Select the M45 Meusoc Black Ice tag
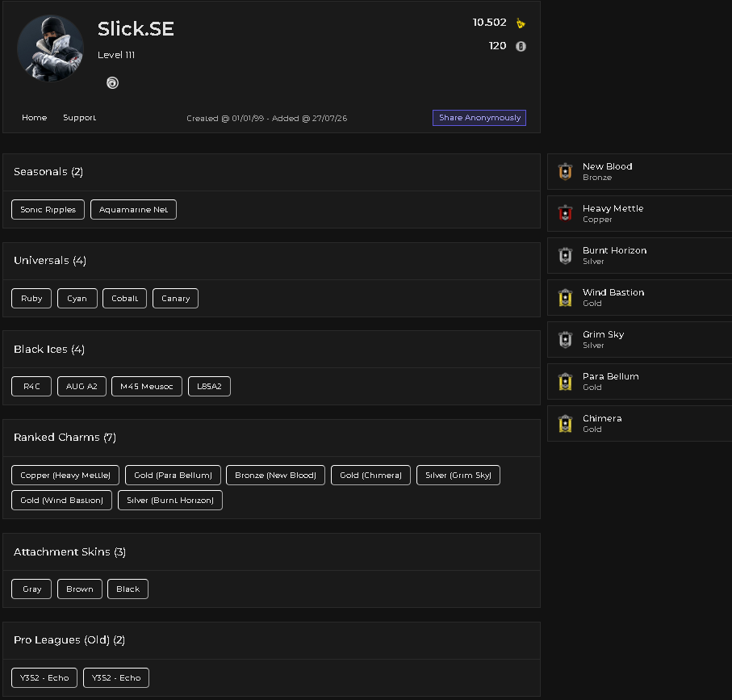732x700 pixels. coord(147,386)
